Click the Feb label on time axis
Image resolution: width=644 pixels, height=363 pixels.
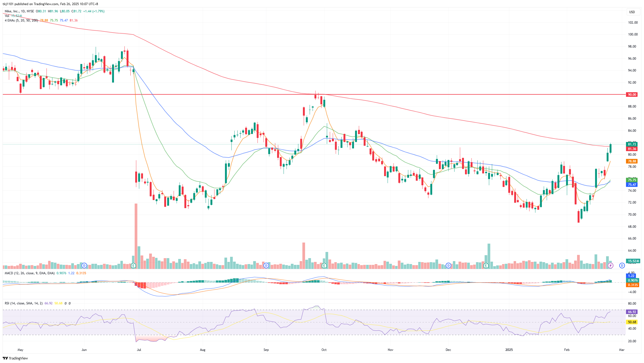(x=567, y=350)
